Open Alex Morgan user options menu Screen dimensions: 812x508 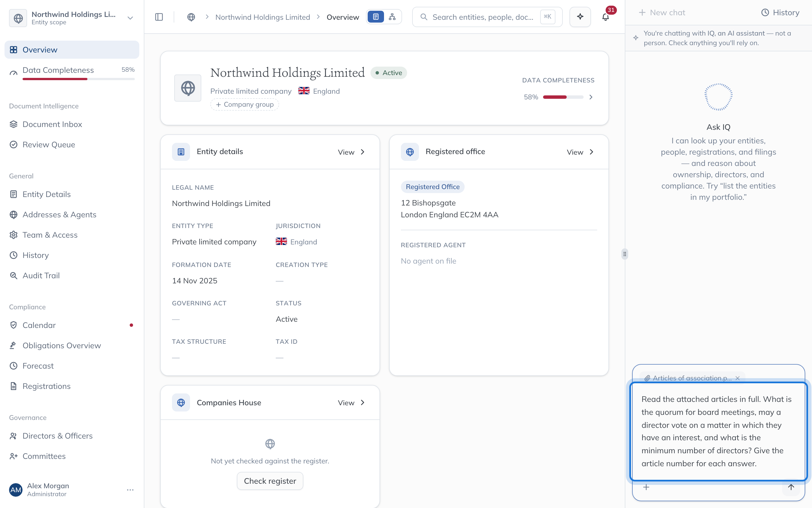(x=130, y=490)
